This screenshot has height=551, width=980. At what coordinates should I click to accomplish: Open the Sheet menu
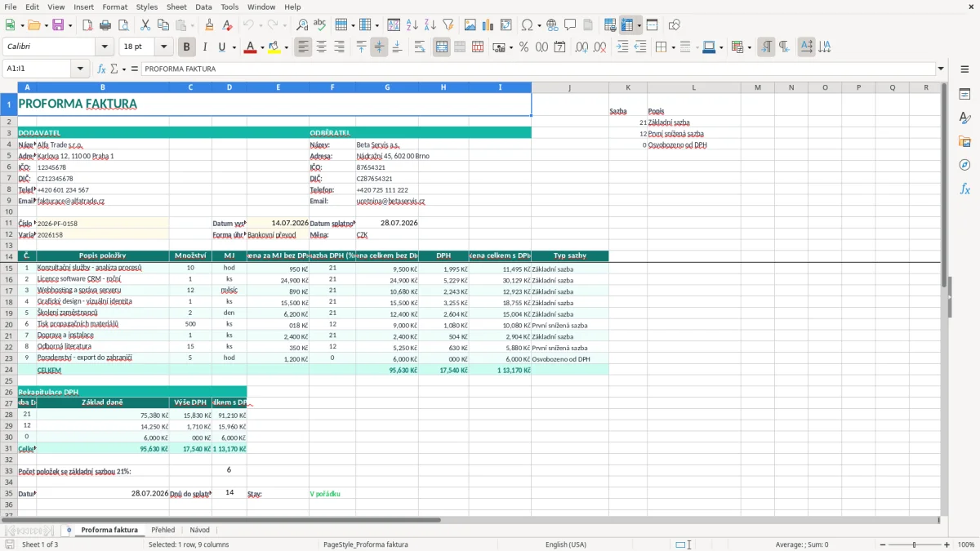coord(176,7)
